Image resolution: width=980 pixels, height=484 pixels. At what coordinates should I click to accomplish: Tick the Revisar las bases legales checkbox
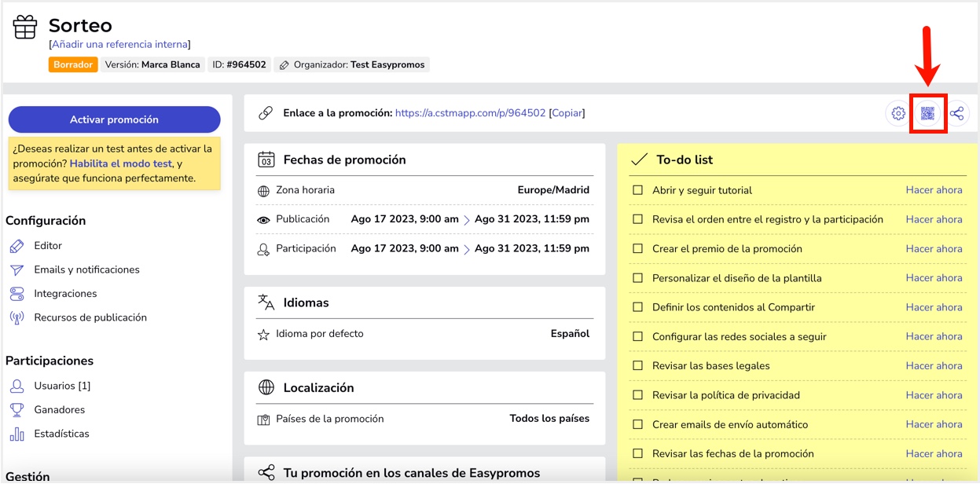point(637,365)
